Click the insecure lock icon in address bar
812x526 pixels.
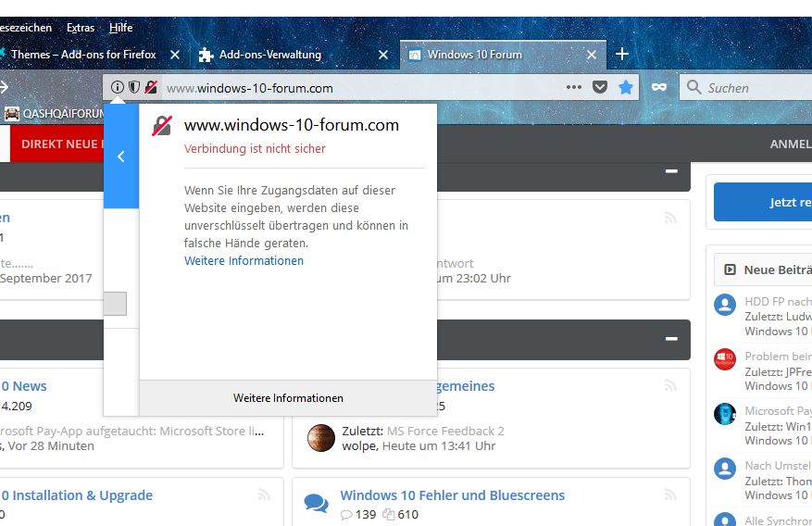(x=151, y=87)
